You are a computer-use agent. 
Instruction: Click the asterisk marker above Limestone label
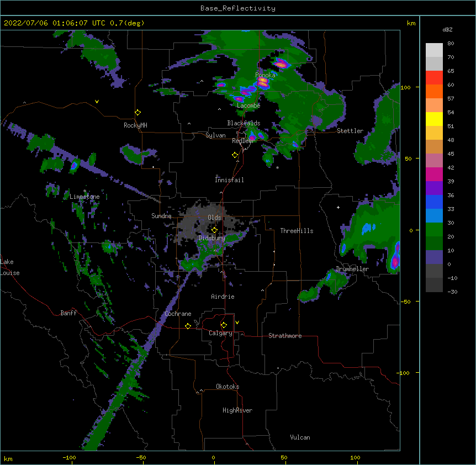coord(84,191)
